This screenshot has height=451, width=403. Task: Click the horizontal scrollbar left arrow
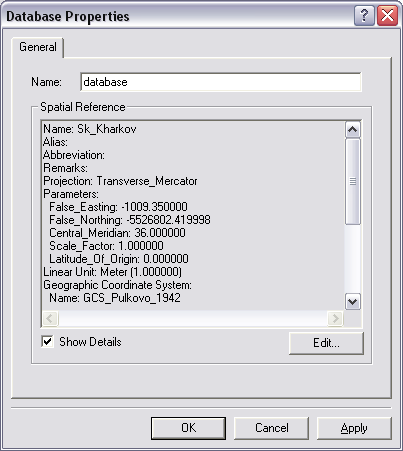[50, 318]
